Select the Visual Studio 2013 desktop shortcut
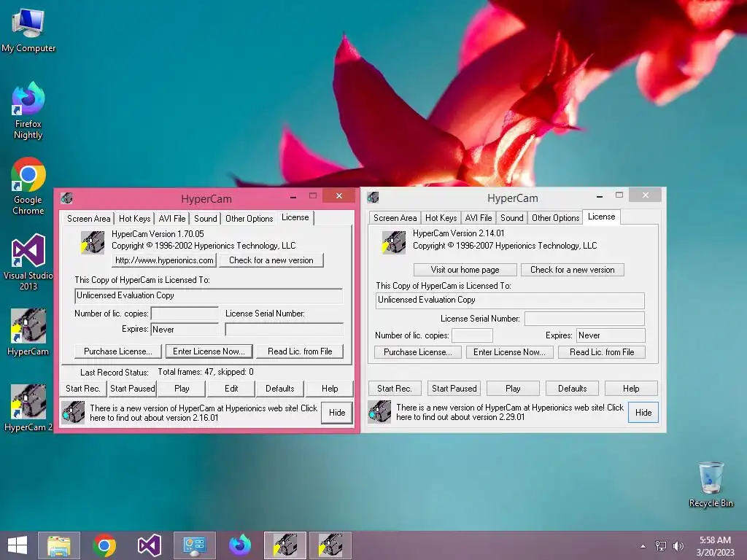Viewport: 747px width, 560px height. click(x=28, y=262)
